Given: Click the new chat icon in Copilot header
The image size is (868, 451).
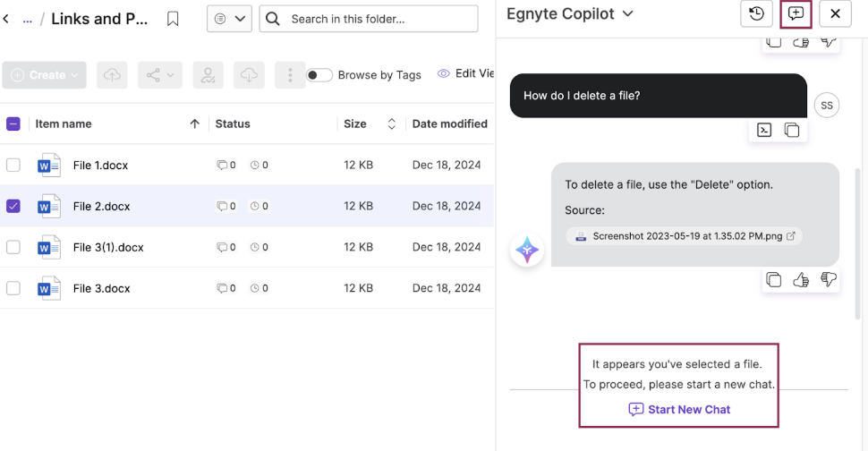Looking at the screenshot, I should tap(796, 13).
